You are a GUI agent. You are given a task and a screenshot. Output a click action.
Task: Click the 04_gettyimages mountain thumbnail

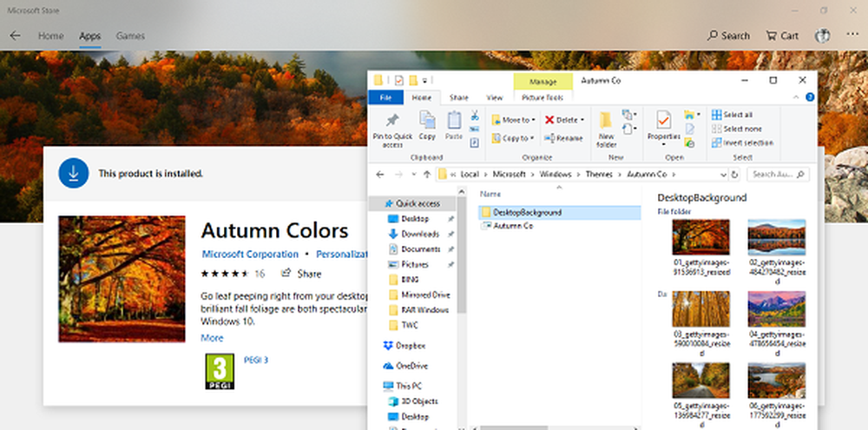click(777, 308)
